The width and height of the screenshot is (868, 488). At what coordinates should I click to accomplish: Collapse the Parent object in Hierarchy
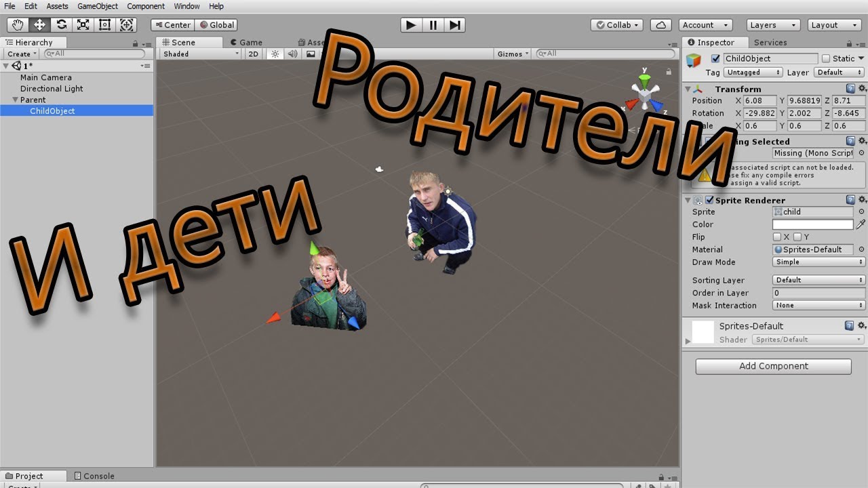pos(14,100)
